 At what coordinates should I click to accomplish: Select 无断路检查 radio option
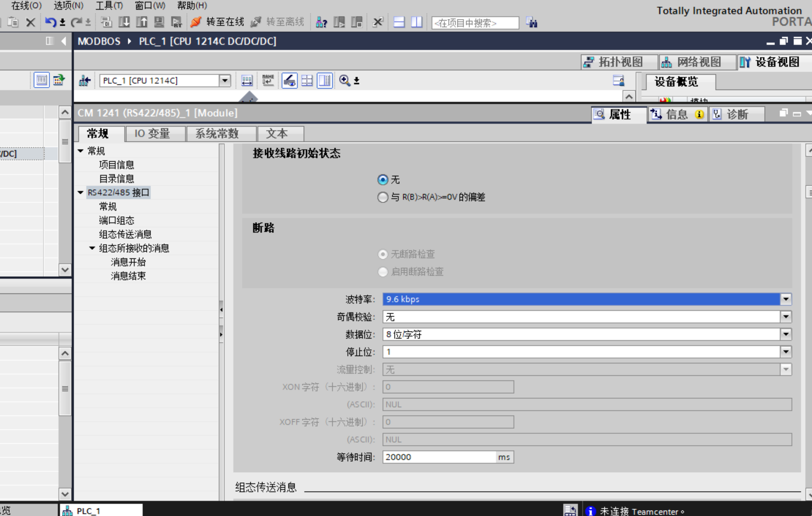coord(383,254)
